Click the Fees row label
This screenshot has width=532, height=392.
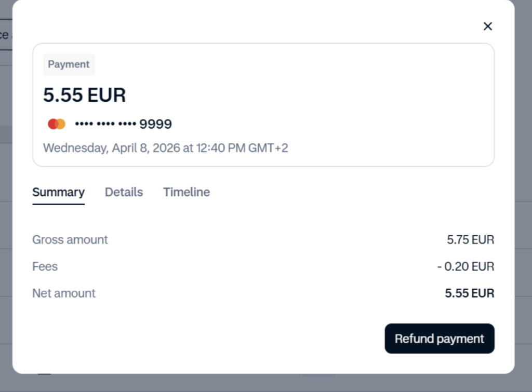tap(45, 267)
